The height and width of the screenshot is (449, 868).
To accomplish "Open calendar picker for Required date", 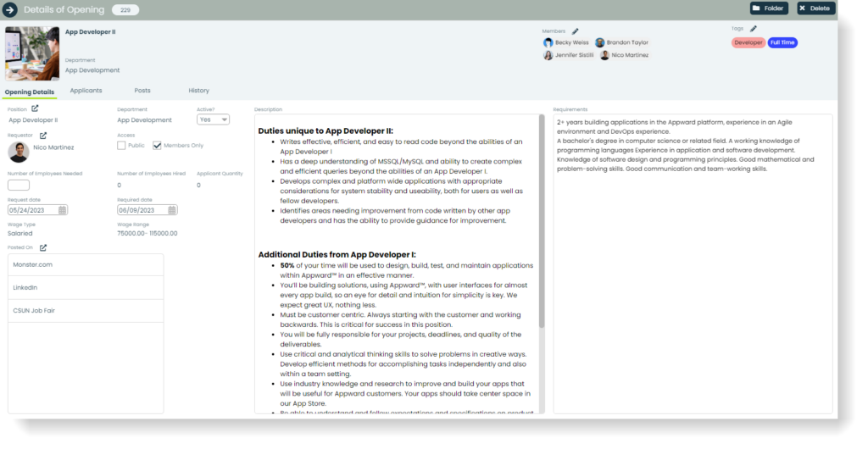I will (171, 210).
